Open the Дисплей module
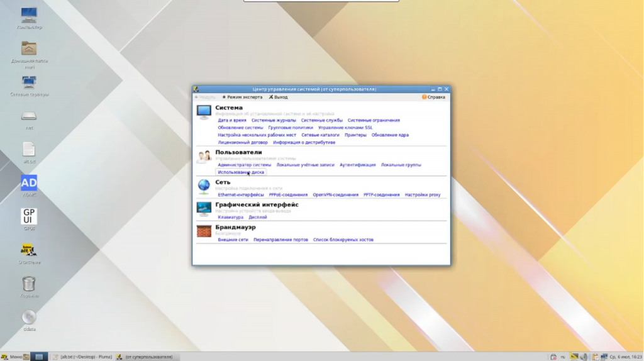This screenshot has height=361, width=644. 257,217
